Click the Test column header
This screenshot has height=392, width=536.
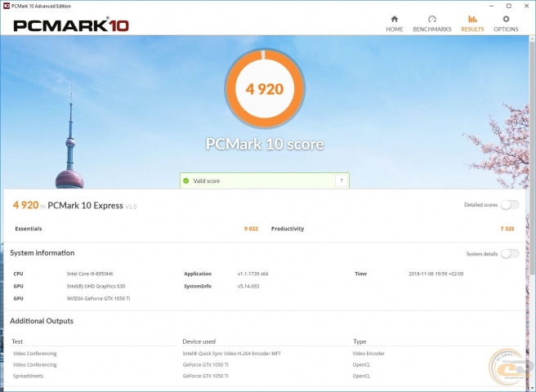(17, 341)
